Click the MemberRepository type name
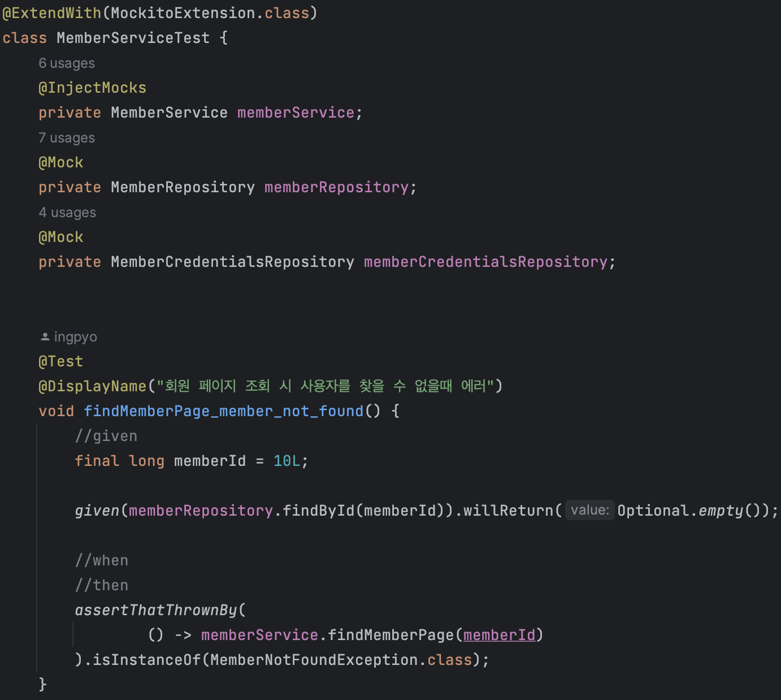The height and width of the screenshot is (700, 781). coord(183,187)
